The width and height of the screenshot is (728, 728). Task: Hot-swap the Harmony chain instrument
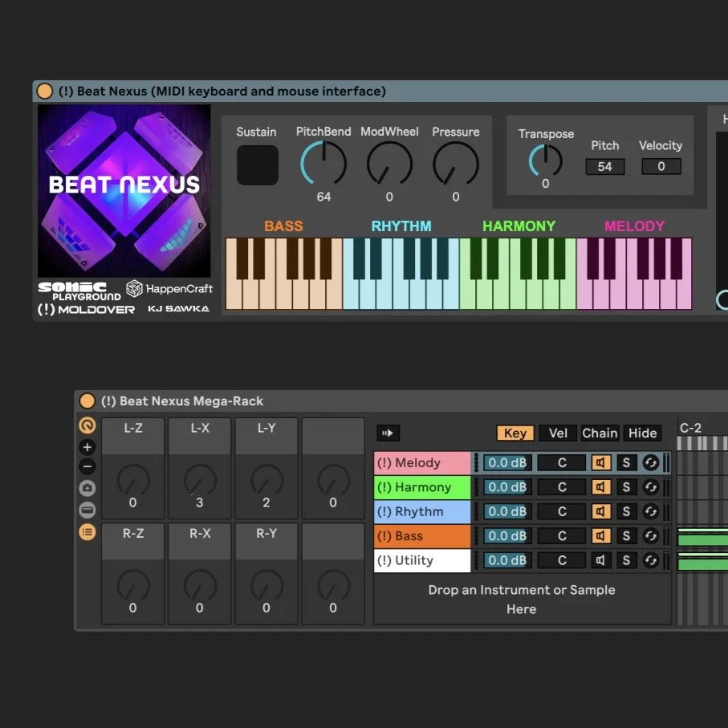click(651, 487)
